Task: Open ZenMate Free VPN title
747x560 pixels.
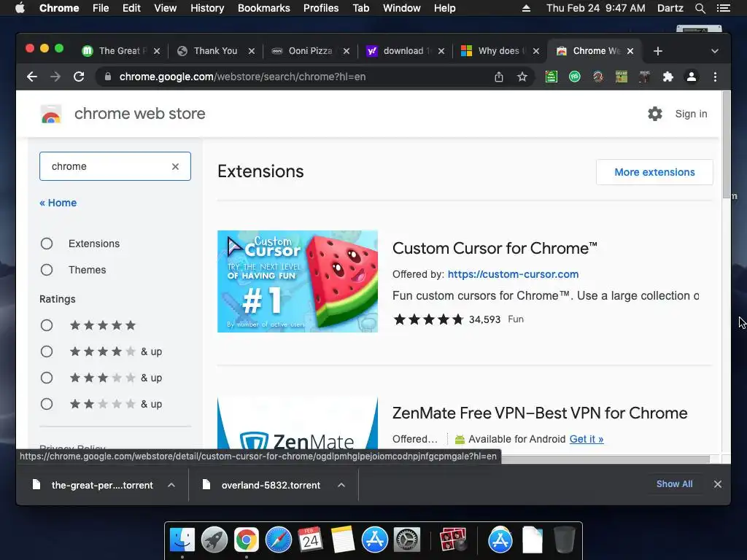Action: click(x=540, y=413)
